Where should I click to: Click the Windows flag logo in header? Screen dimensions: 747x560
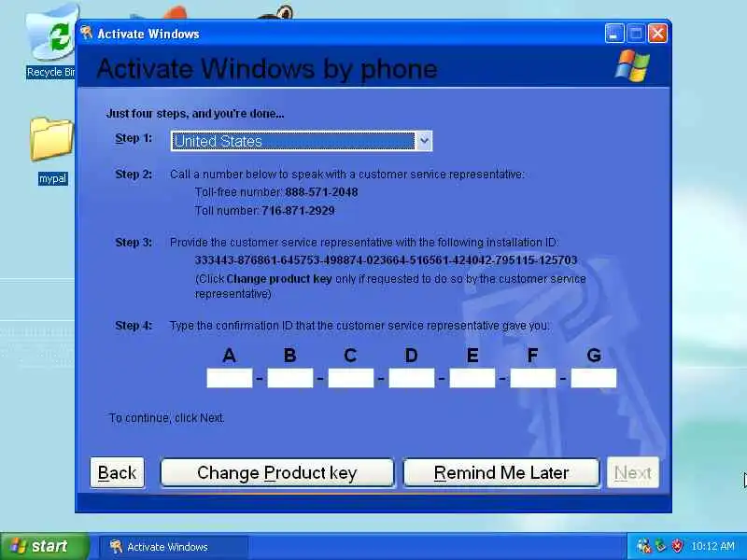tap(633, 65)
